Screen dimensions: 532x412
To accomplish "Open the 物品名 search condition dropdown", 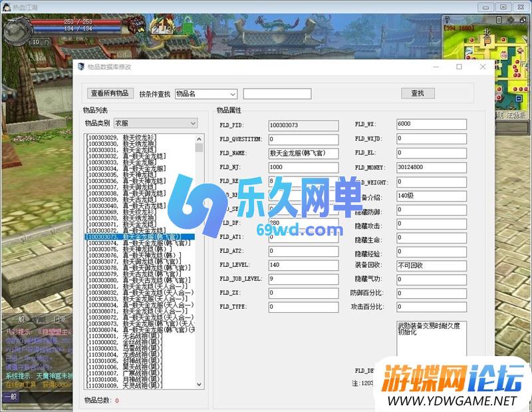I will click(206, 94).
